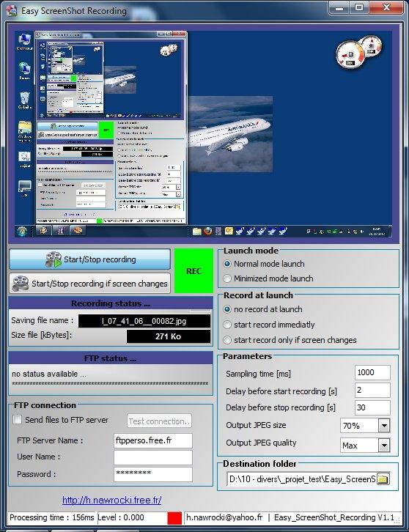Click the saving file name display
Image resolution: width=409 pixels, height=532 pixels.
(x=144, y=321)
